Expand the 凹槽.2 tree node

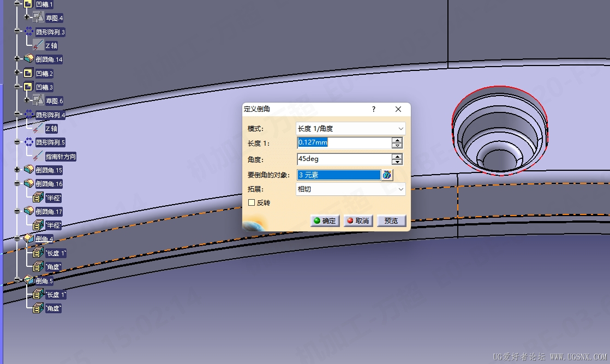[17, 72]
